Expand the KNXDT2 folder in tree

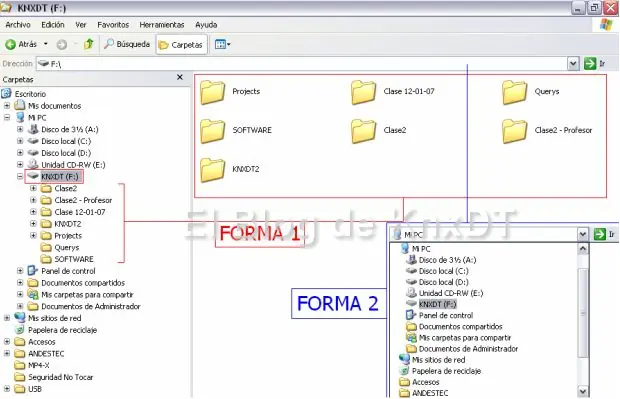(x=33, y=224)
